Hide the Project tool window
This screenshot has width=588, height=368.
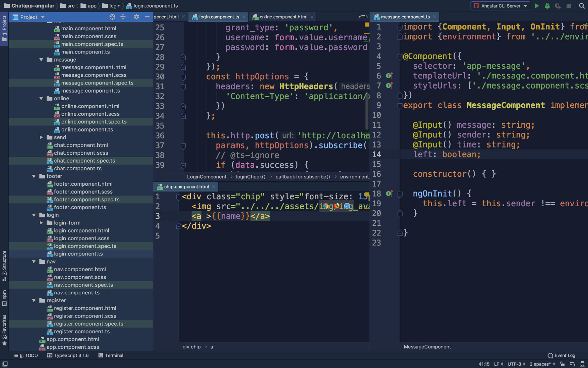[x=147, y=17]
